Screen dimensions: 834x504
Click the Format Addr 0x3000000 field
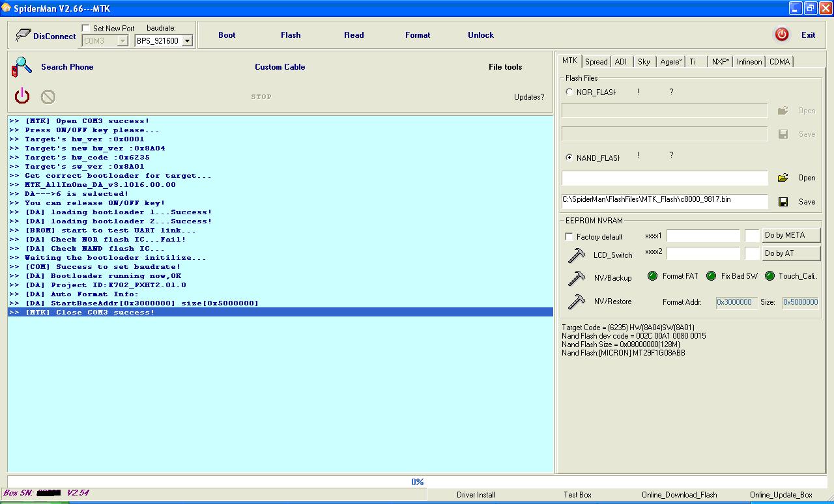[x=736, y=302]
